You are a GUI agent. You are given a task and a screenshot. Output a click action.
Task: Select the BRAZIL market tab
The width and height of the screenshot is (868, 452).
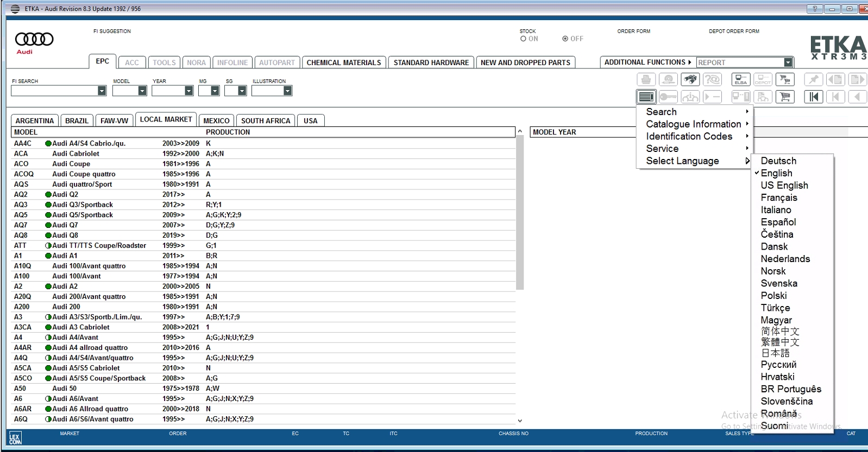(77, 120)
